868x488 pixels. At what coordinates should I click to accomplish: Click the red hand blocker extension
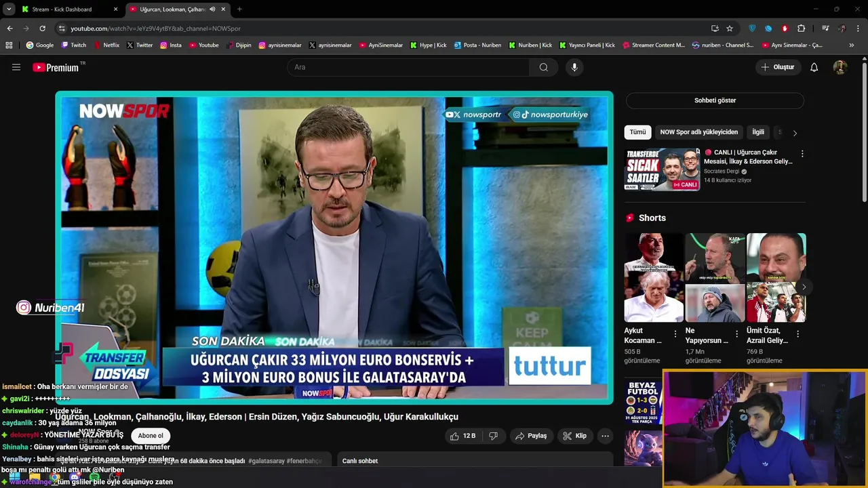coord(785,28)
